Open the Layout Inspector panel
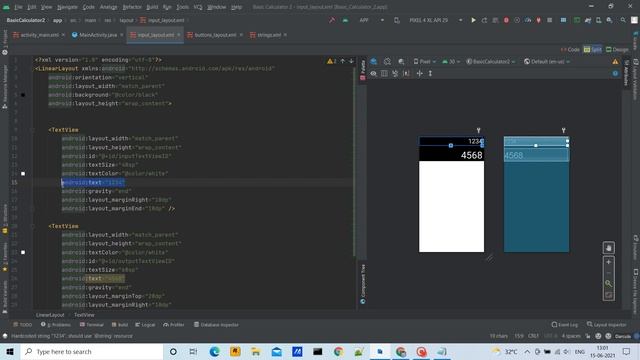Screen dimensions: 640x360 pyautogui.click(x=607, y=325)
